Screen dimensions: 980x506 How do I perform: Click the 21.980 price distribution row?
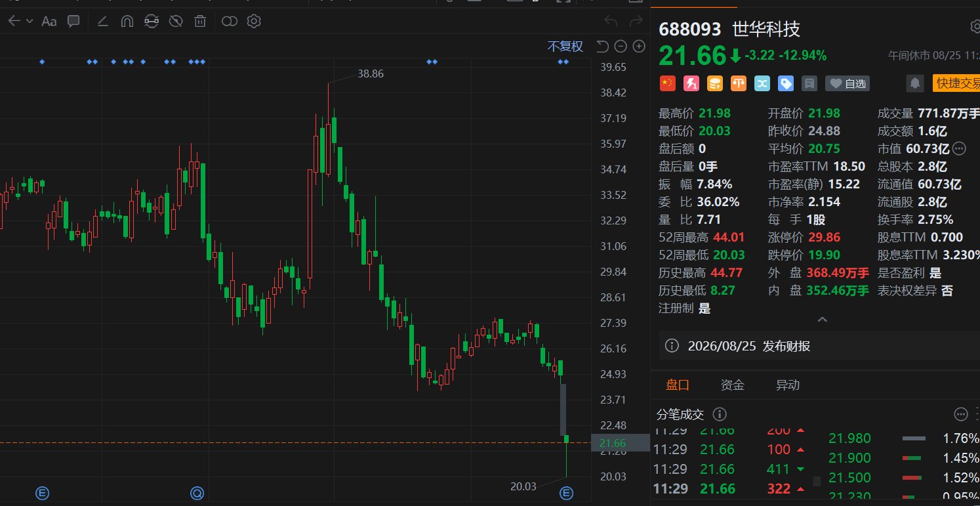click(904, 438)
